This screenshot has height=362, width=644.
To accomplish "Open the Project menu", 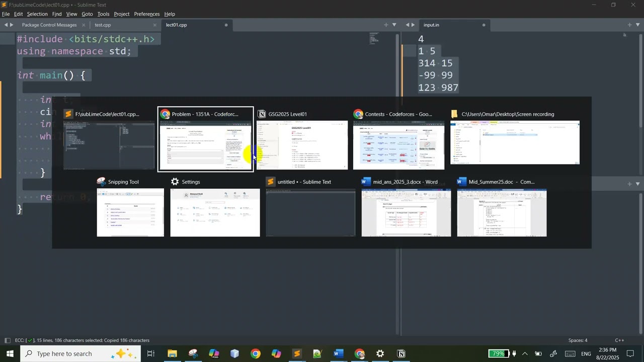I will (122, 14).
